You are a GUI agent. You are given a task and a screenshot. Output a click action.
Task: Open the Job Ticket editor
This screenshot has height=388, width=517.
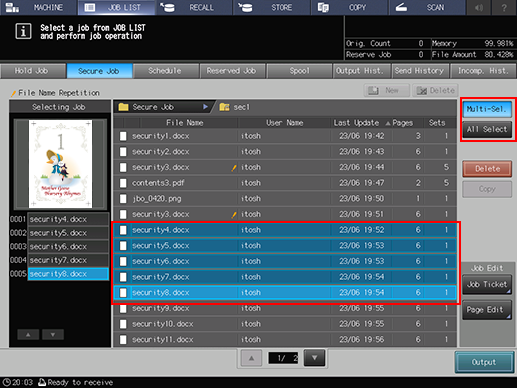click(487, 284)
